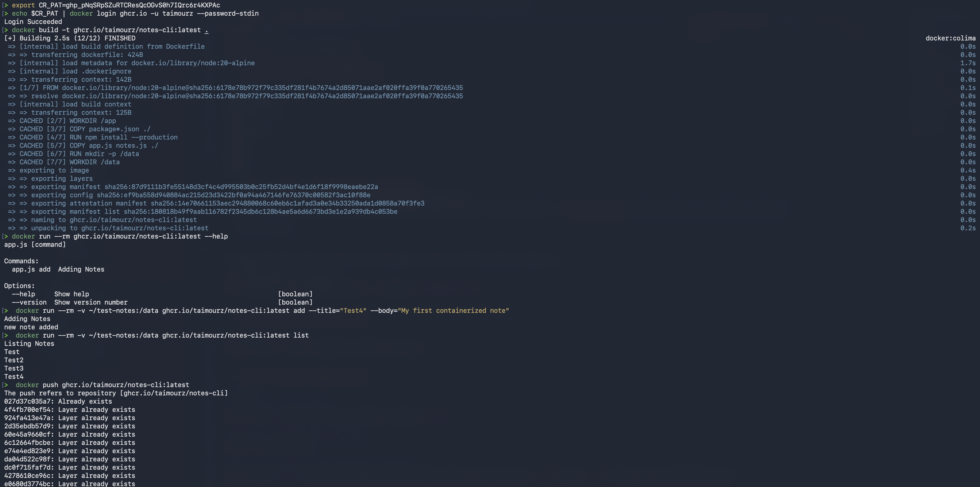Screen dimensions: 980x487
Task: Click the "Listing Notes" output heading
Action: point(29,344)
